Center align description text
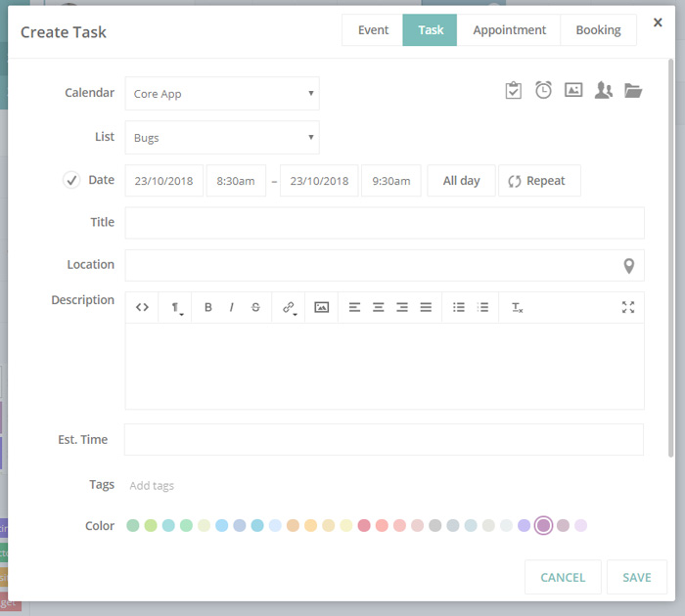The image size is (685, 616). pyautogui.click(x=379, y=307)
